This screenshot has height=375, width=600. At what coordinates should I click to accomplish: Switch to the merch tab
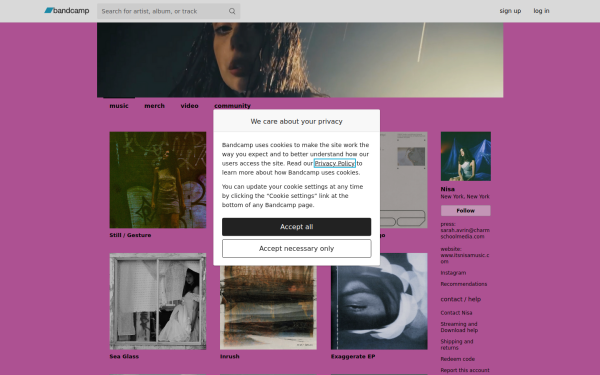pyautogui.click(x=155, y=106)
